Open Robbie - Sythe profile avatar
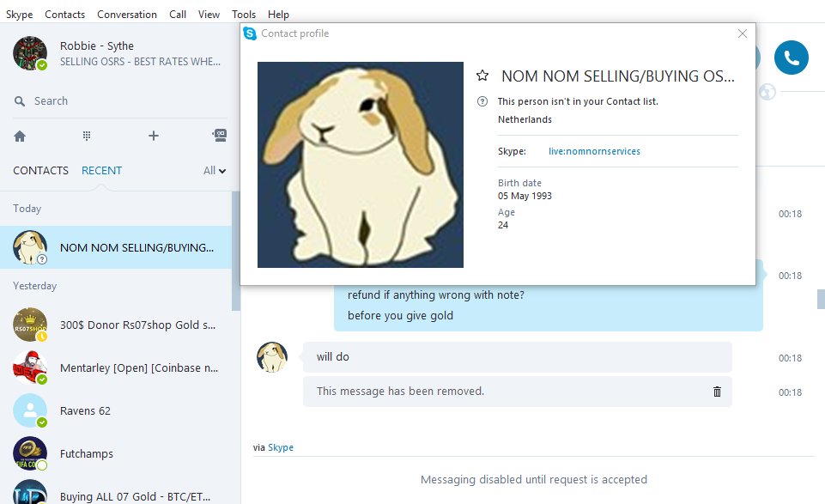The width and height of the screenshot is (825, 504). tap(30, 53)
